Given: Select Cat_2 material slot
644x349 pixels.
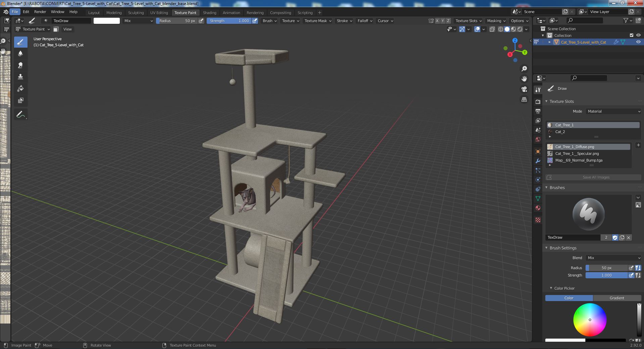Looking at the screenshot, I should click(x=593, y=132).
